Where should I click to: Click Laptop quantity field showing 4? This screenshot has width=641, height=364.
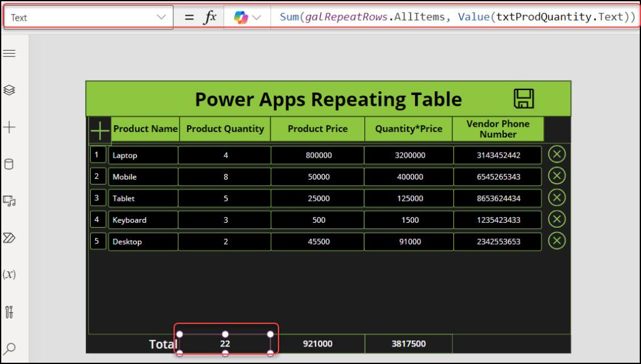[225, 155]
